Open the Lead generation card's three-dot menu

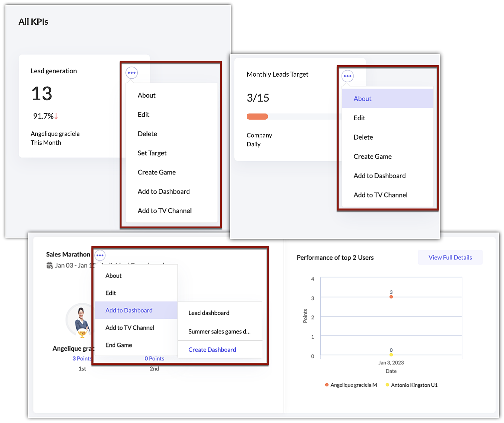coord(131,73)
